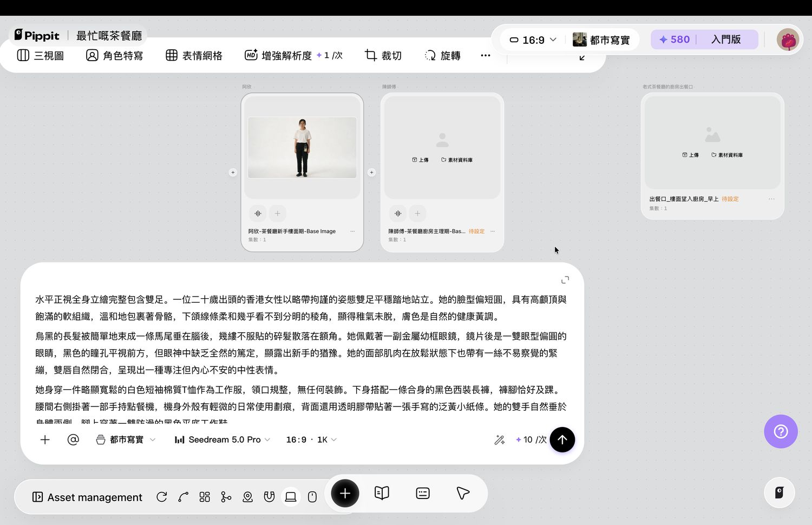
Task: Click the plus attach button in prompt bar
Action: [x=45, y=439]
